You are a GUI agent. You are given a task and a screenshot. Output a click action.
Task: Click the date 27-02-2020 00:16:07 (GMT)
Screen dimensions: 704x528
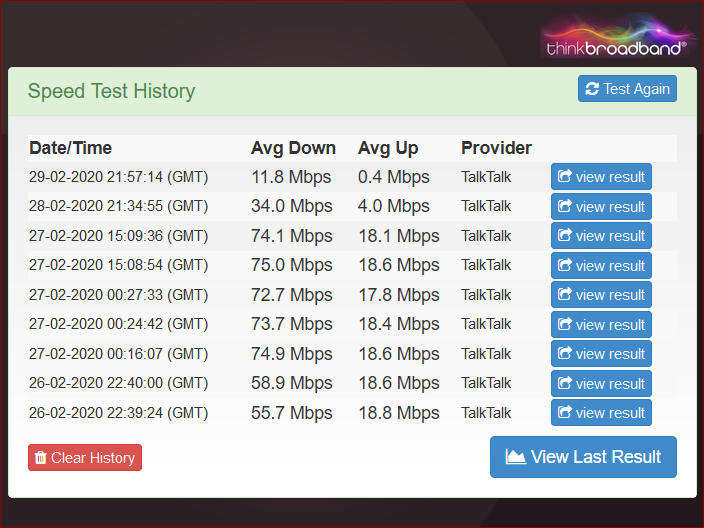click(119, 354)
